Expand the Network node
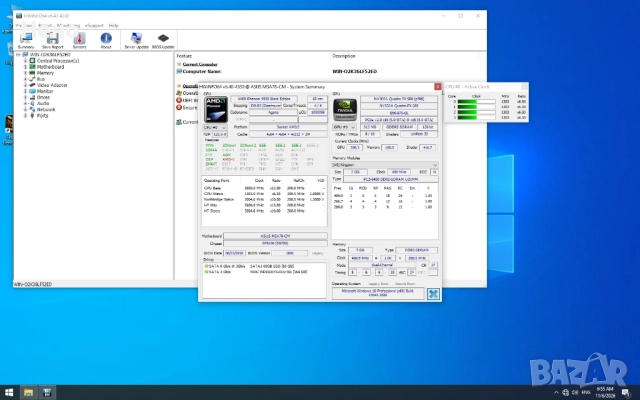The height and width of the screenshot is (400, 640). pyautogui.click(x=25, y=110)
